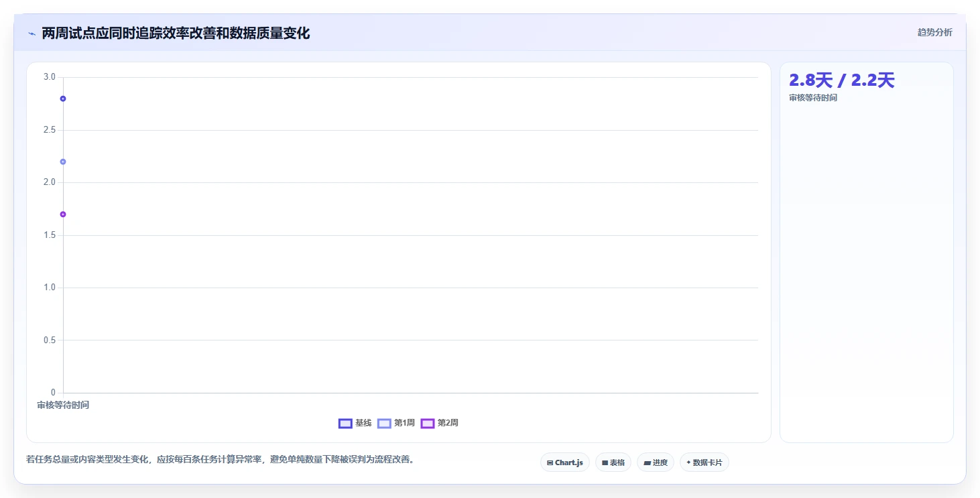
Task: Click the 1.5 y-axis tick label
Action: click(50, 235)
